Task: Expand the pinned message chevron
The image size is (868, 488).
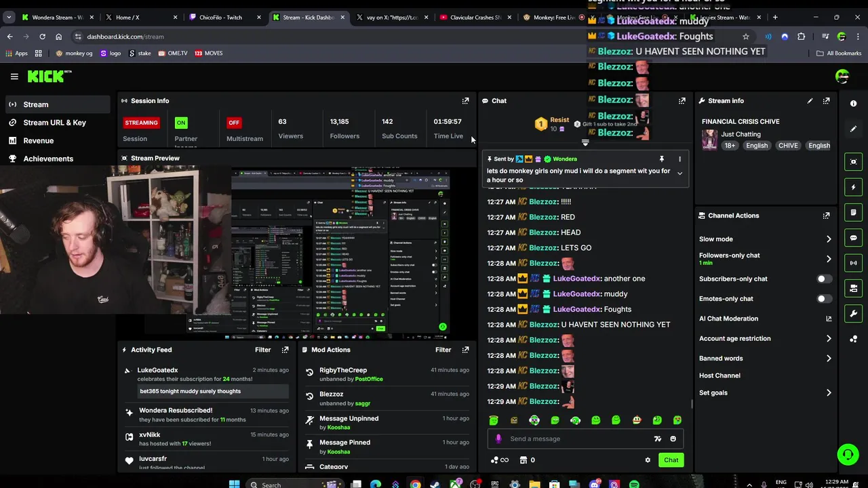Action: point(679,174)
